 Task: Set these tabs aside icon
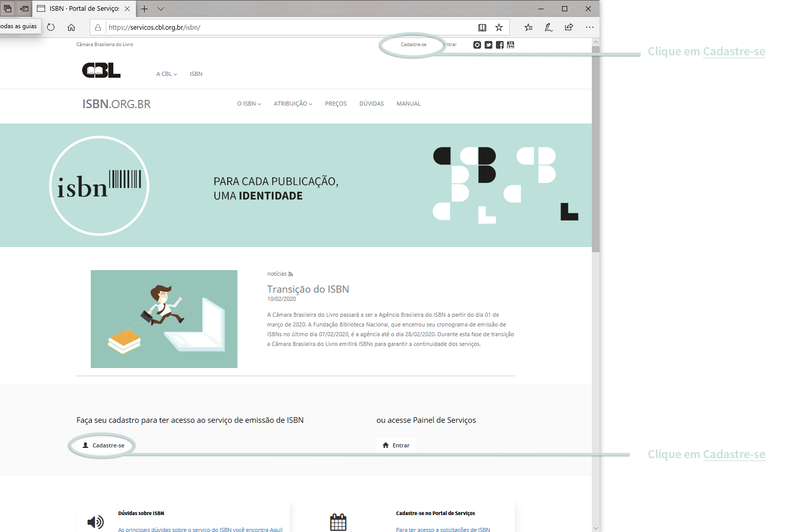(24, 9)
